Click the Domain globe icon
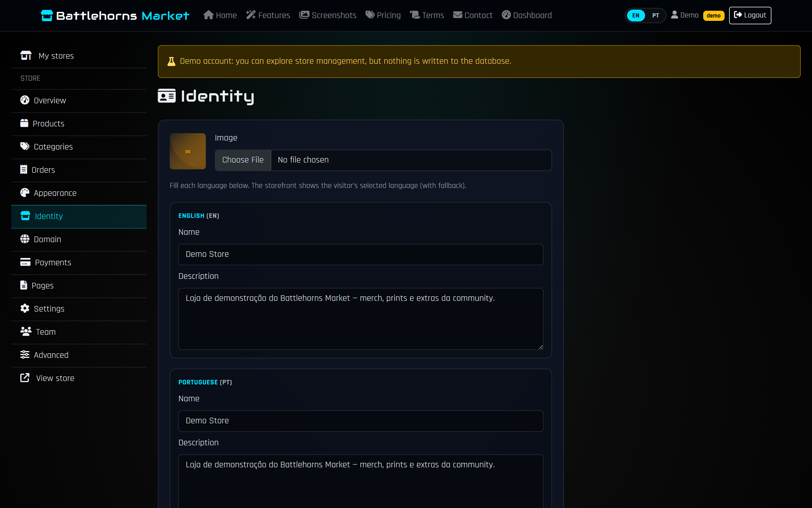The image size is (812, 508). coord(25,239)
